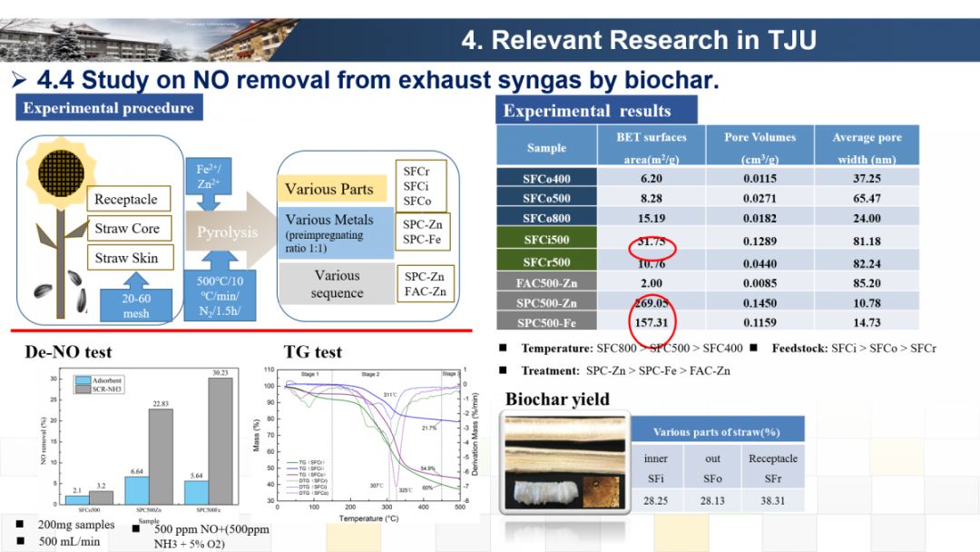Viewport: 980px width, 552px height.
Task: Click the 'Sample' table header
Action: coord(546,148)
